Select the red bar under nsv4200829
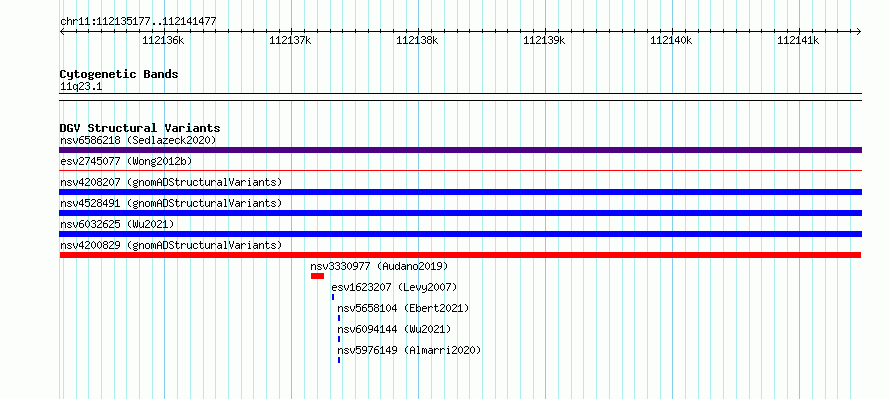Image resolution: width=890 pixels, height=399 pixels. (460, 255)
